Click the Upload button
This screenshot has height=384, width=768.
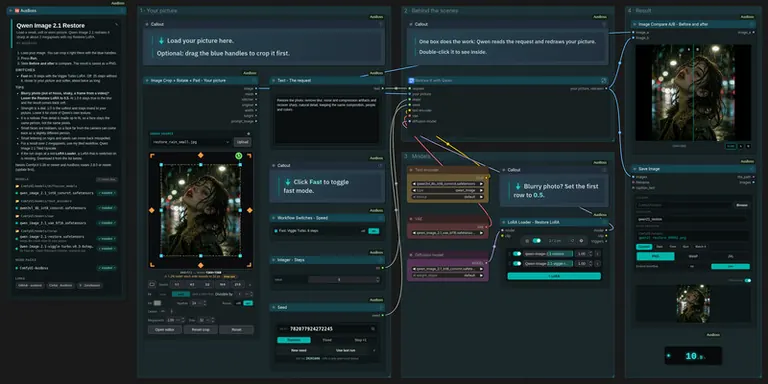click(x=242, y=142)
